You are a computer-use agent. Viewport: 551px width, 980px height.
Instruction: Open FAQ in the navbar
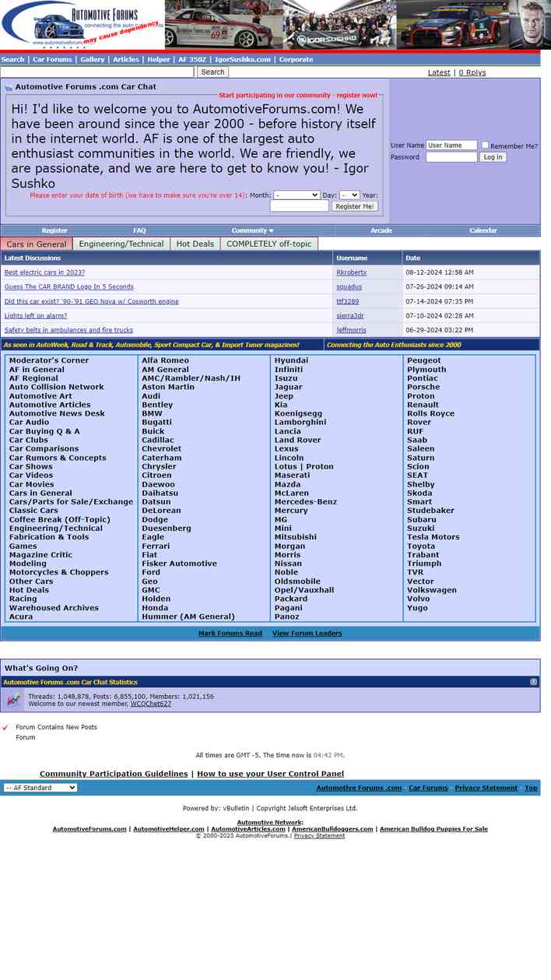[139, 230]
